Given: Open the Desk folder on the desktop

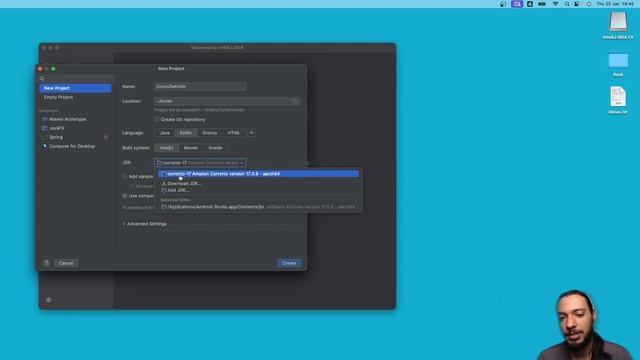Looking at the screenshot, I should click(x=618, y=61).
